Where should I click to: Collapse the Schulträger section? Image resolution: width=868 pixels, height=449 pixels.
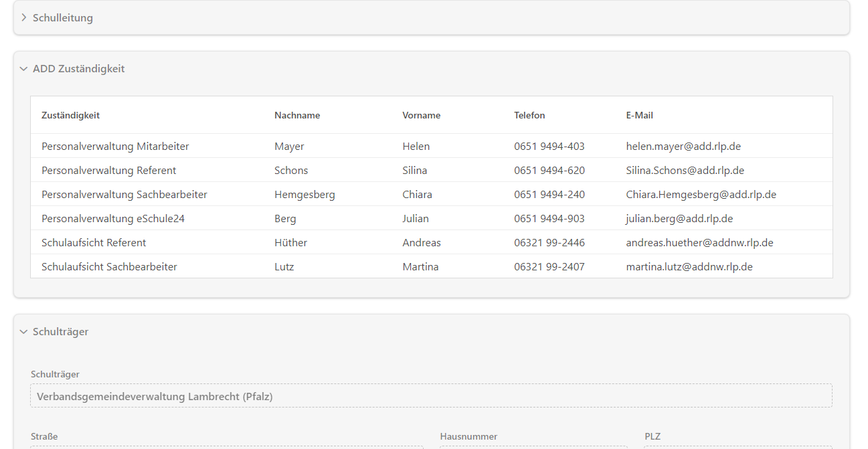pos(60,332)
